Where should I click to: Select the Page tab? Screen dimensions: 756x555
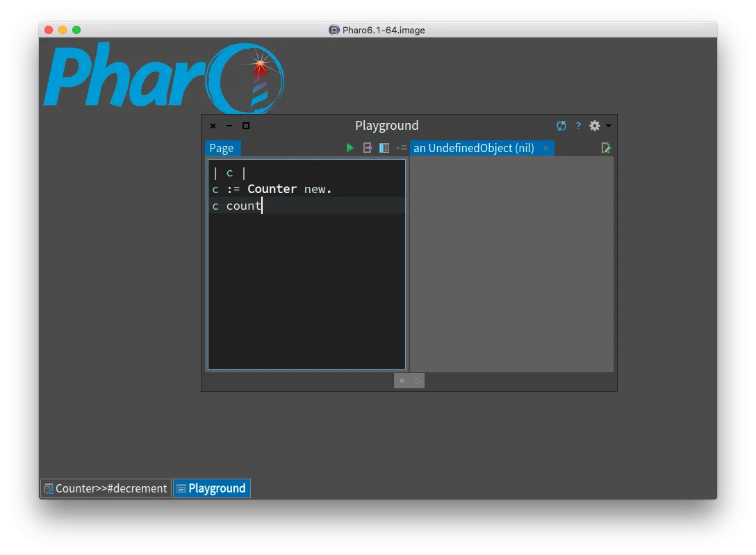point(222,148)
